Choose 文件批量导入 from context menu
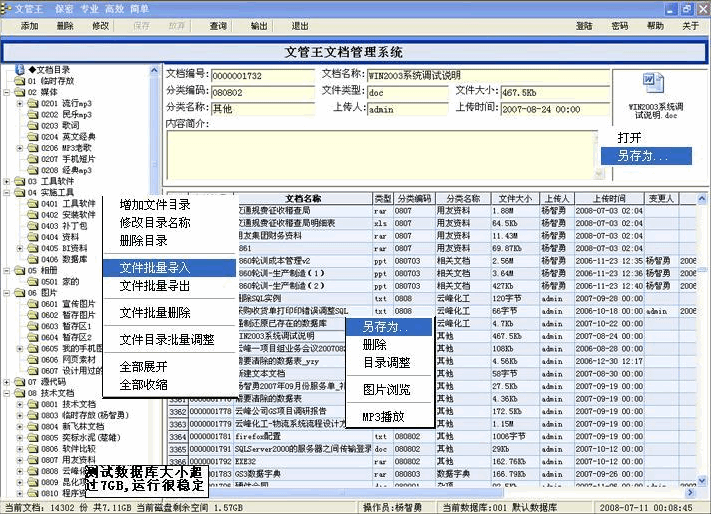Screen dimensions: 712x516 tap(155, 268)
